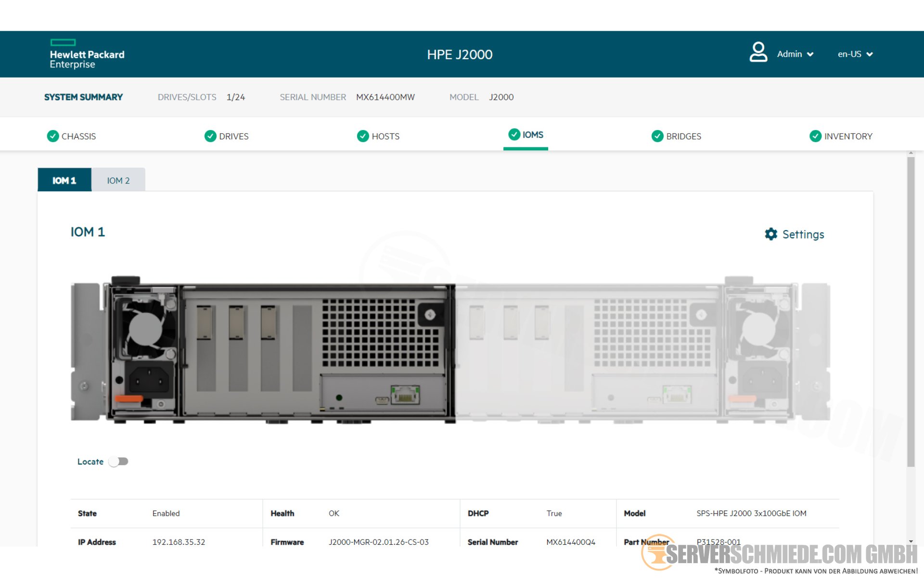The image size is (924, 578).
Task: Click the Admin user profile icon
Action: tap(758, 52)
